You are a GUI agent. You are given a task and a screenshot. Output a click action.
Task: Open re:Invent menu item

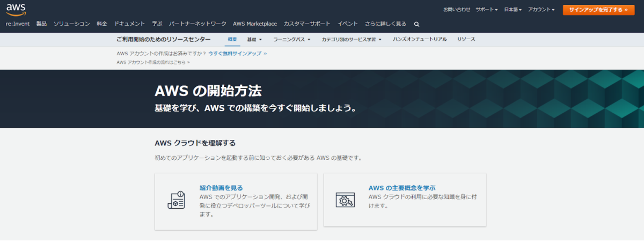click(18, 24)
